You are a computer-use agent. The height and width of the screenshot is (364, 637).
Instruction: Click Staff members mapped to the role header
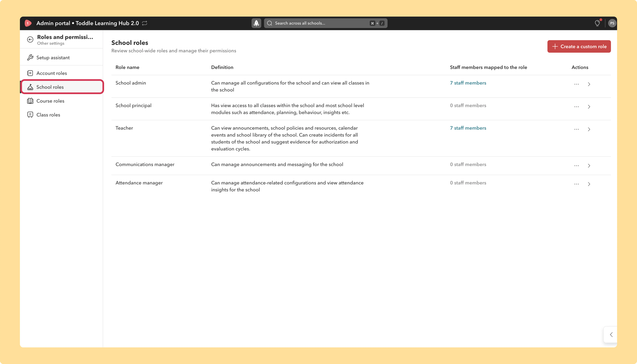(489, 67)
